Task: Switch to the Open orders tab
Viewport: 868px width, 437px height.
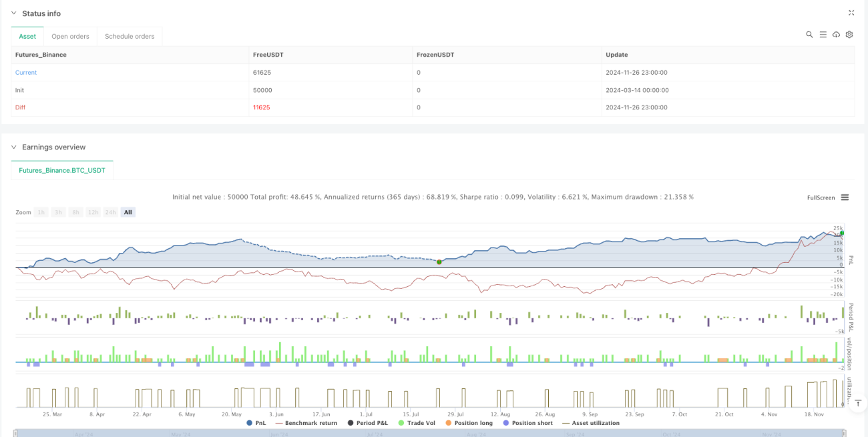Action: tap(70, 36)
